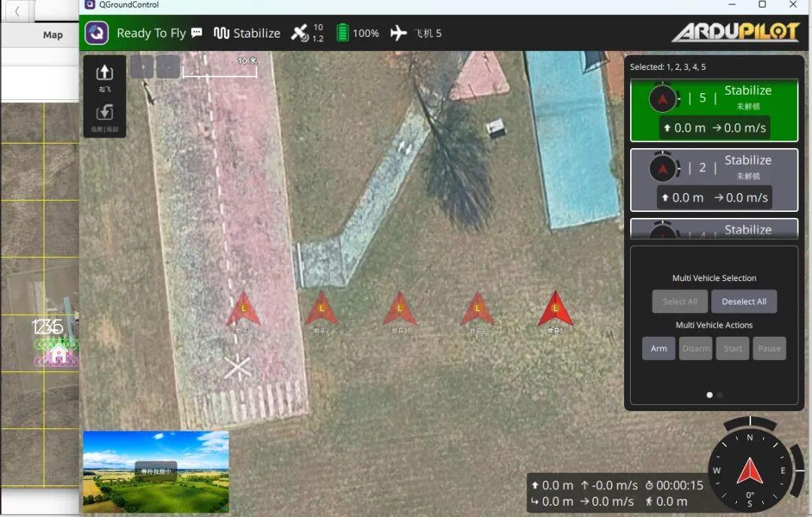
Task: Click the -0.0 m/s vertical speed value
Action: tap(615, 485)
